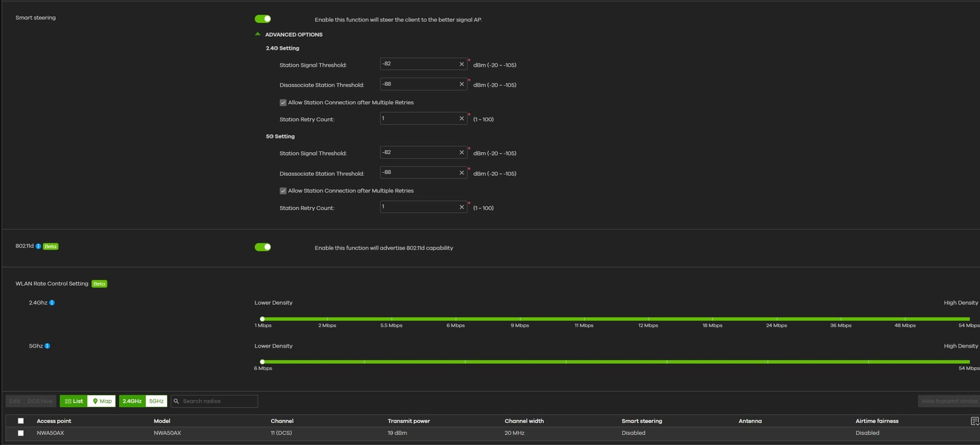Click the 5Ghz rate control info icon
The height and width of the screenshot is (445, 980).
click(47, 346)
